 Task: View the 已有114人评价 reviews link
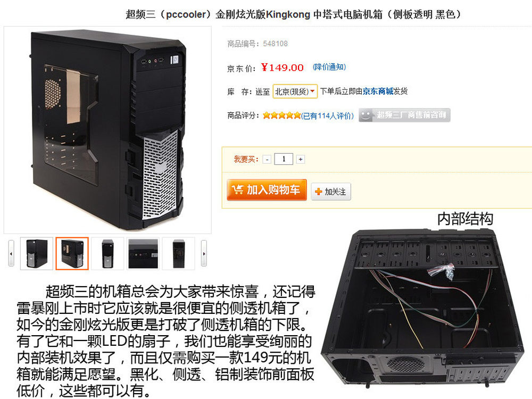coord(327,115)
